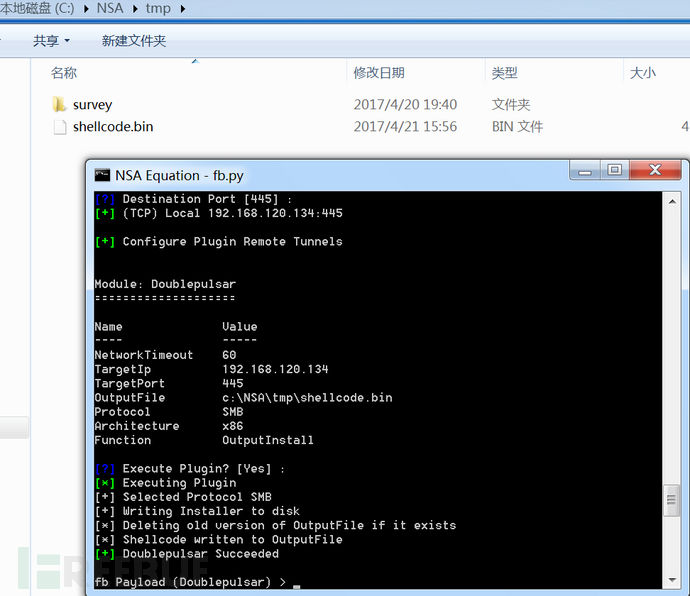Expand the arrow after NSA breadcrumb
The image size is (690, 596).
(136, 9)
